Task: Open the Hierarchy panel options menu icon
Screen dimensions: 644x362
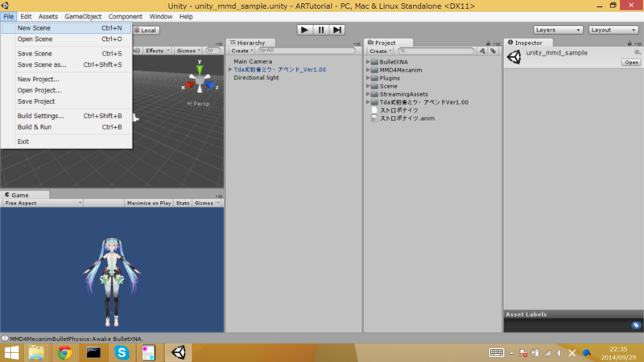Action: coord(357,43)
